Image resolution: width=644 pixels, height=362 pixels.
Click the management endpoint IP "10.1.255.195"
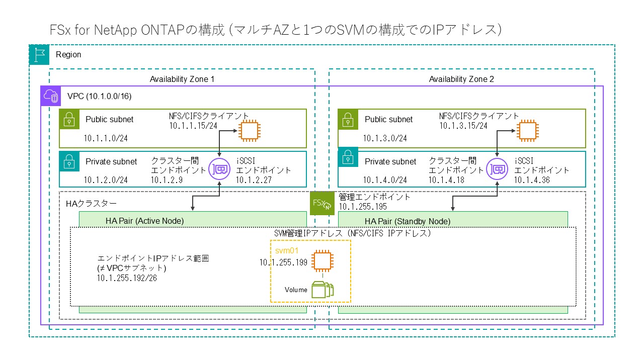[x=363, y=206]
